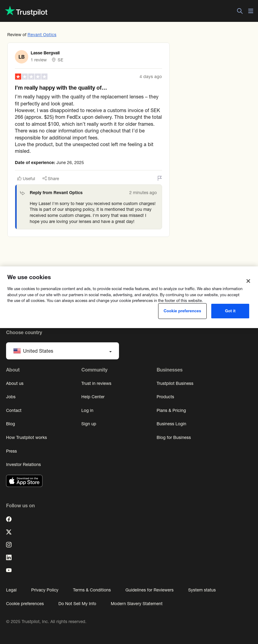Image resolution: width=258 pixels, height=644 pixels.
Task: Click the SE location label
Action: [60, 60]
